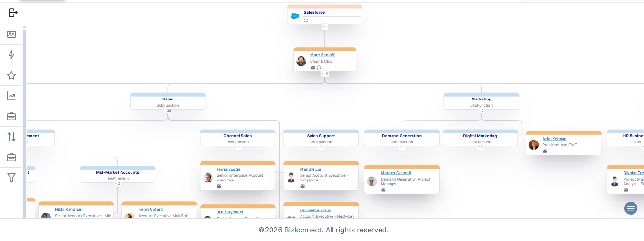The width and height of the screenshot is (644, 241).
Task: Click the chat bubble icon on Marc Benioff's card
Action: 319,68
